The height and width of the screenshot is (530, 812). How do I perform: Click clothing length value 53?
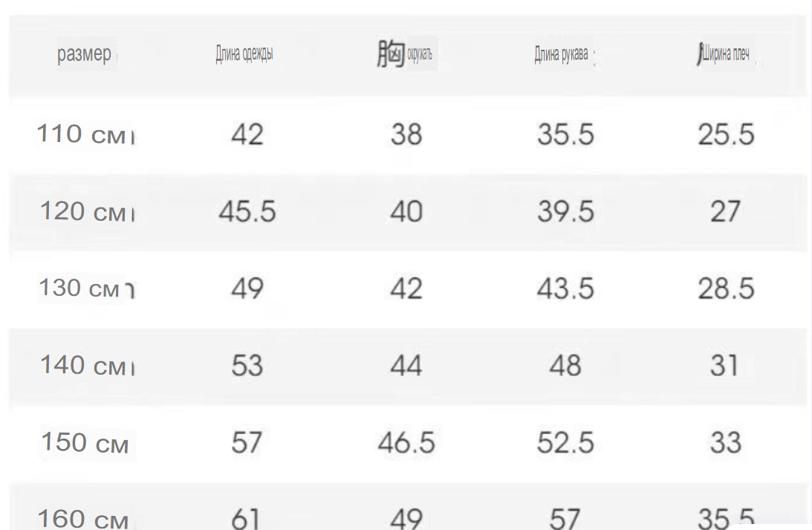click(247, 366)
